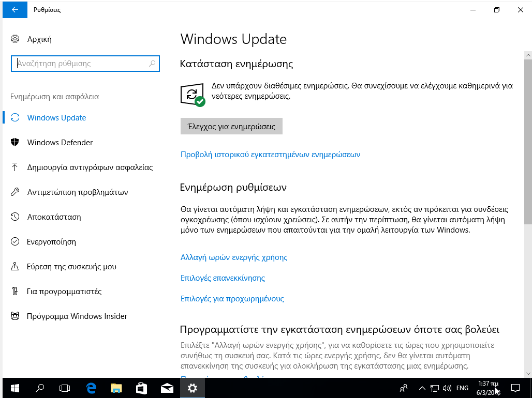Open Εύρεση της συσκευής μου section
The width and height of the screenshot is (532, 398).
point(71,267)
